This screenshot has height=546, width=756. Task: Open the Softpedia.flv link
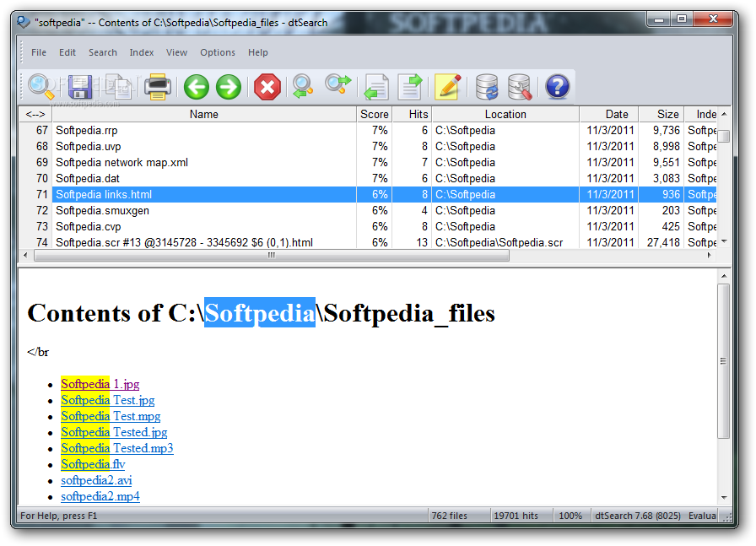[93, 464]
